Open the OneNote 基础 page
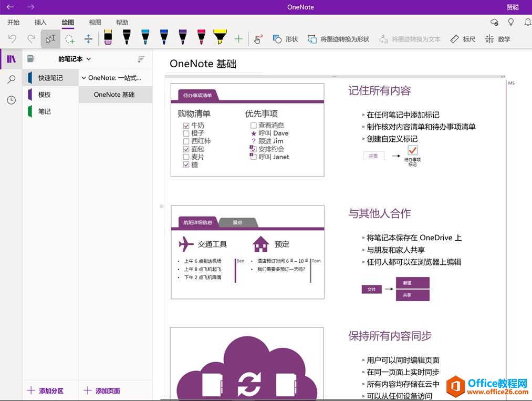532x401 pixels. pos(116,95)
